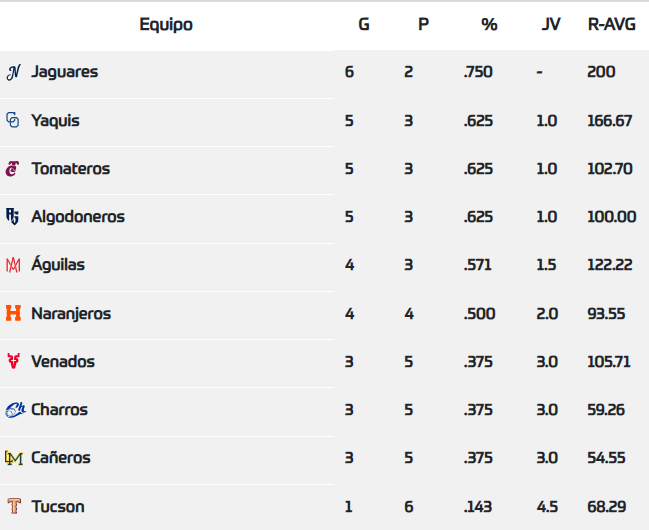649x530 pixels.
Task: Sort by the P losses column header
Action: 423,24
